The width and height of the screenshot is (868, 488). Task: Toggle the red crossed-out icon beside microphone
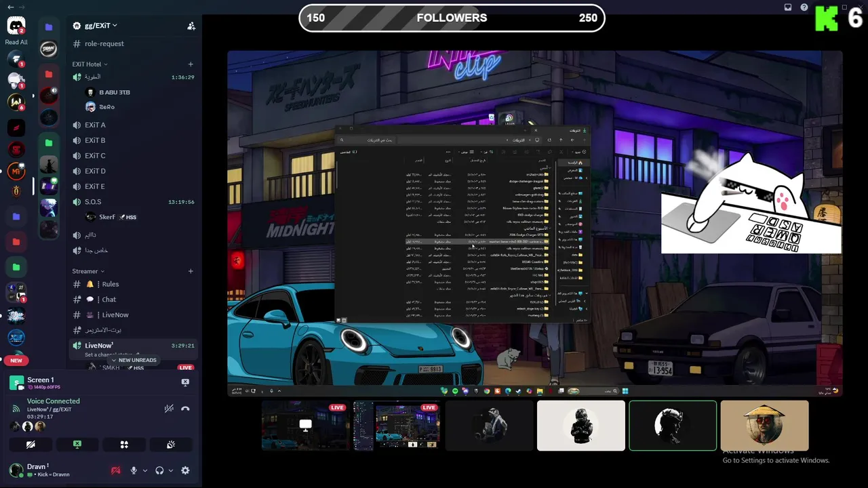pyautogui.click(x=116, y=470)
